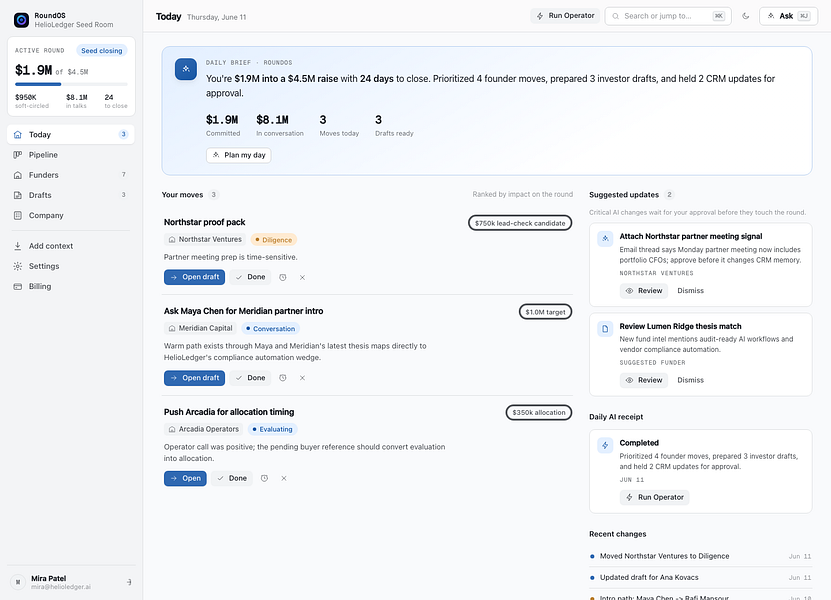This screenshot has width=831, height=600.
Task: Run Operator from Daily AI receipt
Action: [x=655, y=498]
